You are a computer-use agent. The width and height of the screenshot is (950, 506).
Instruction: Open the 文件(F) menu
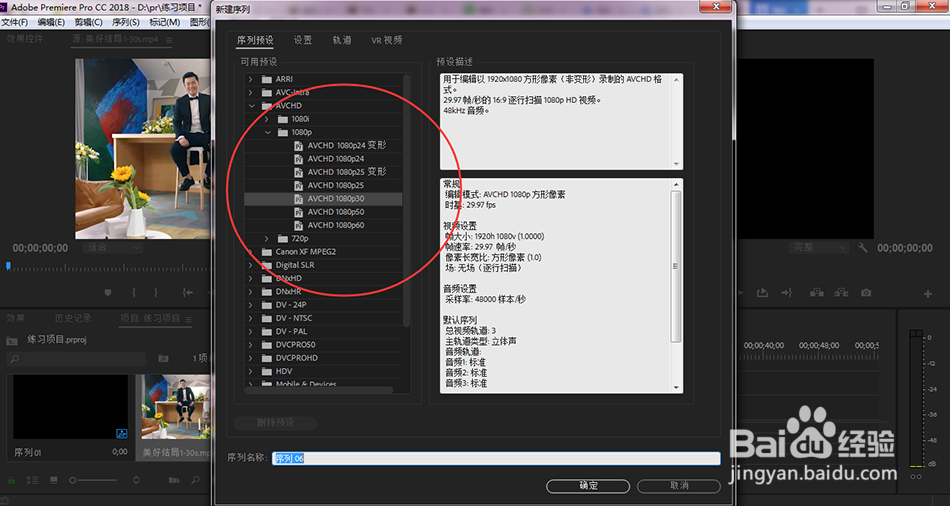pyautogui.click(x=15, y=22)
